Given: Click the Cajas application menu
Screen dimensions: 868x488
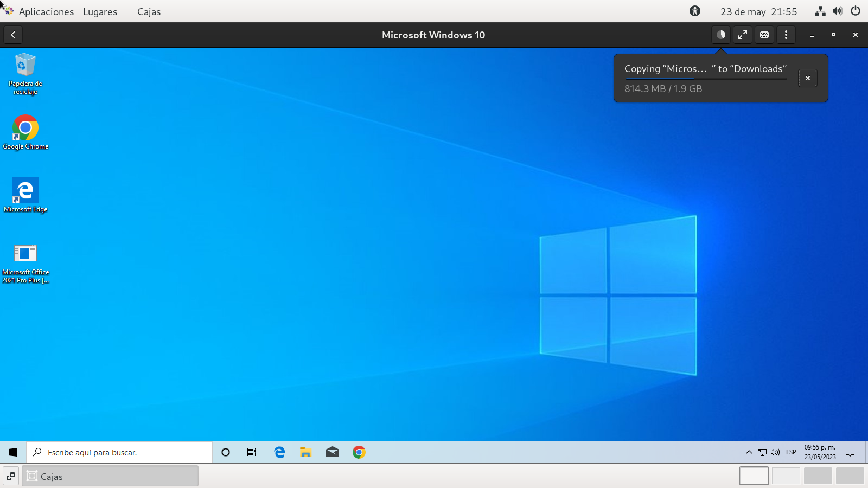Looking at the screenshot, I should pos(149,11).
